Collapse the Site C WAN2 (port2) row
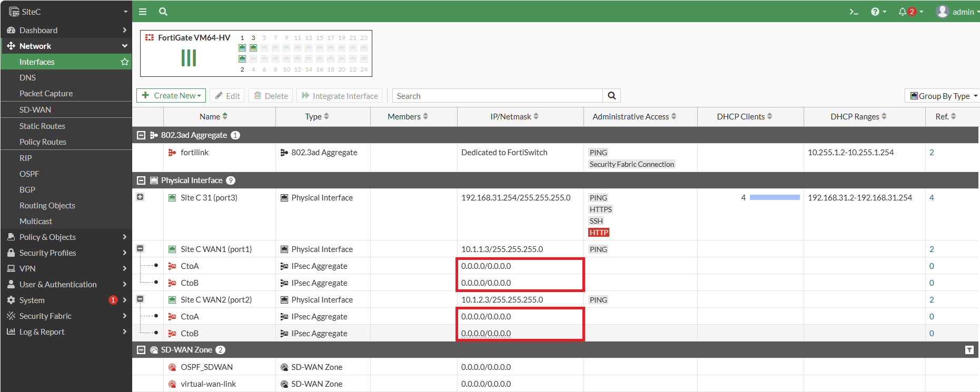This screenshot has width=980, height=392. (x=140, y=299)
